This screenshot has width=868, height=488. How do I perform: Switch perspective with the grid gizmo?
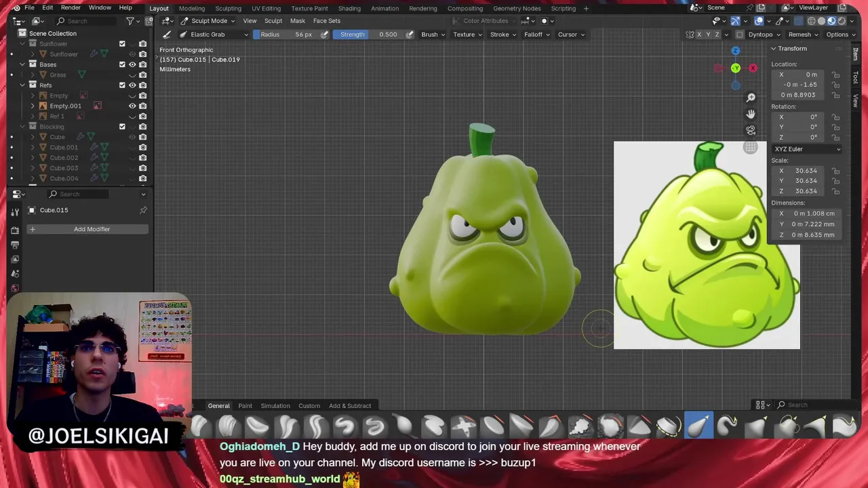(751, 147)
